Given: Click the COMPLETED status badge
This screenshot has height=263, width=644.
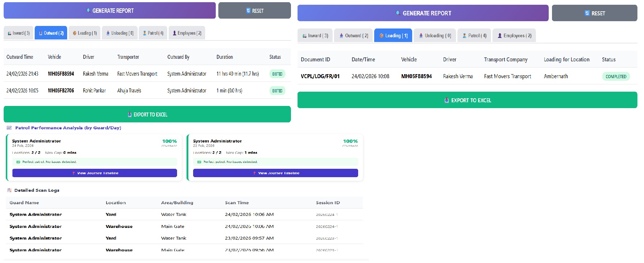Looking at the screenshot, I should tap(616, 76).
